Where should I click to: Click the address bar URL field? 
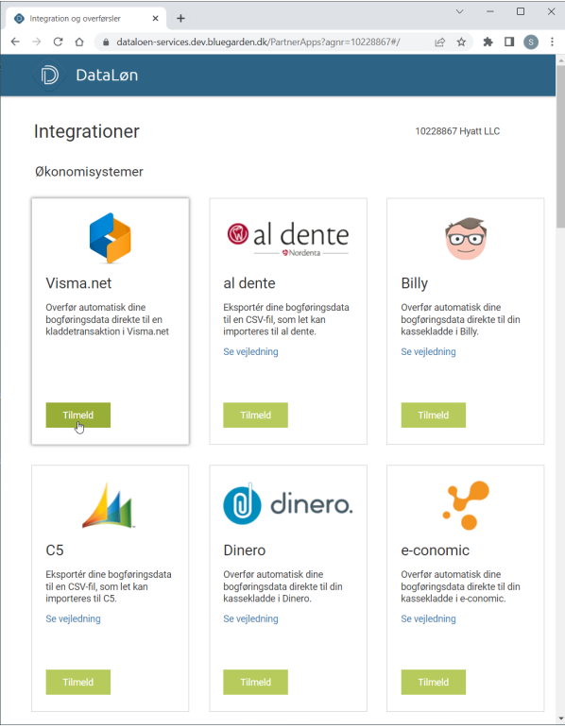coord(258,42)
